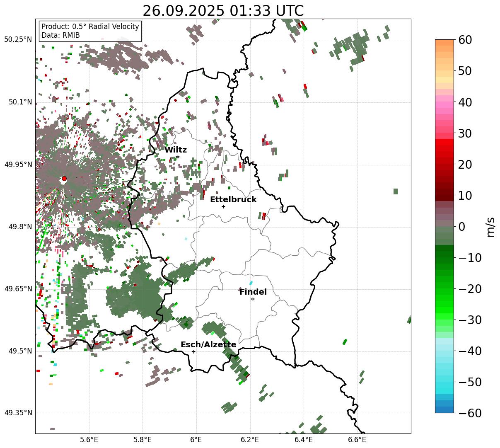Click the 'Product: 0.5° Radial Velocity' text

pos(90,27)
